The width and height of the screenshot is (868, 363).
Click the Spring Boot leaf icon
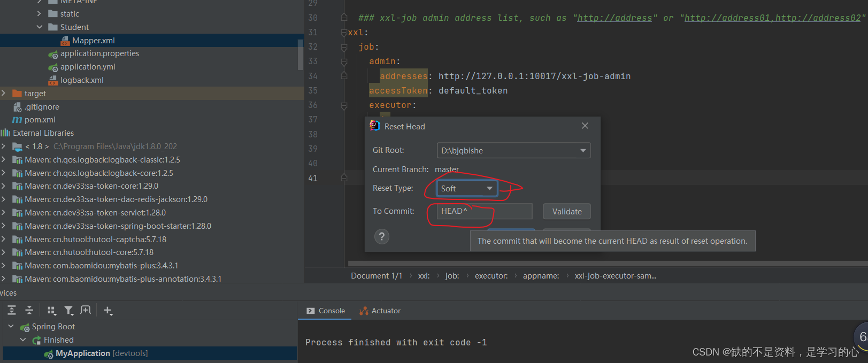coord(25,327)
